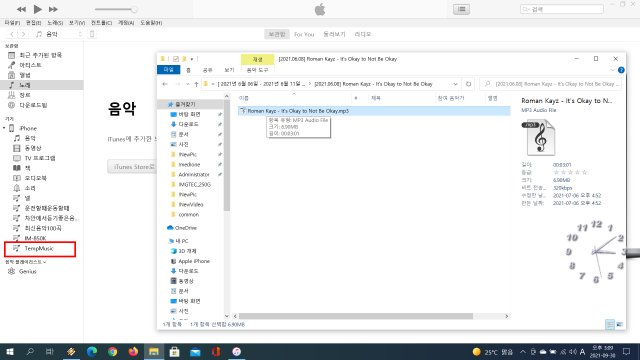
Task: Click the iTunes volume slider
Action: pyautogui.click(x=116, y=9)
